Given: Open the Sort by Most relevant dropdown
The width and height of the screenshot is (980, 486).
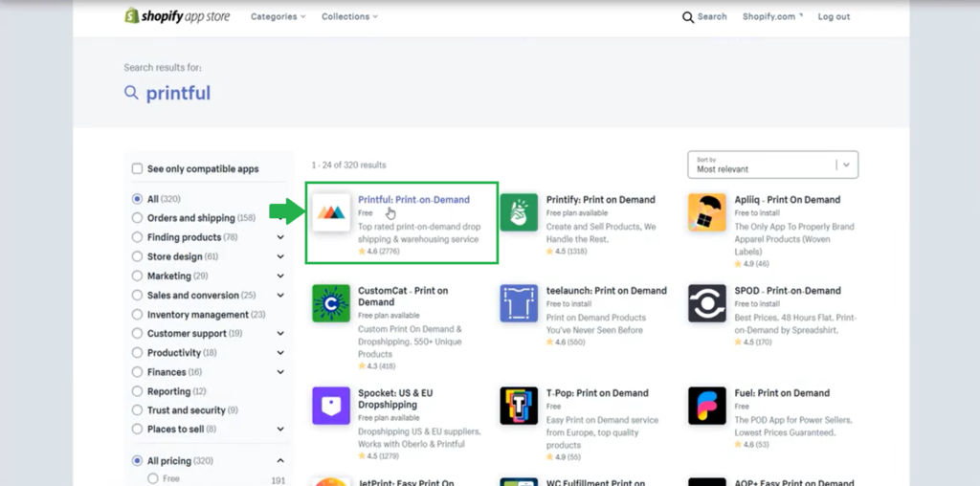Looking at the screenshot, I should pyautogui.click(x=773, y=165).
